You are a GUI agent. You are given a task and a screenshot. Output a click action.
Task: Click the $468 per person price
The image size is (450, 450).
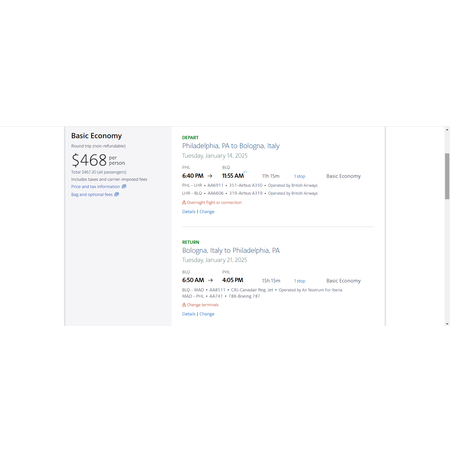coord(98,160)
